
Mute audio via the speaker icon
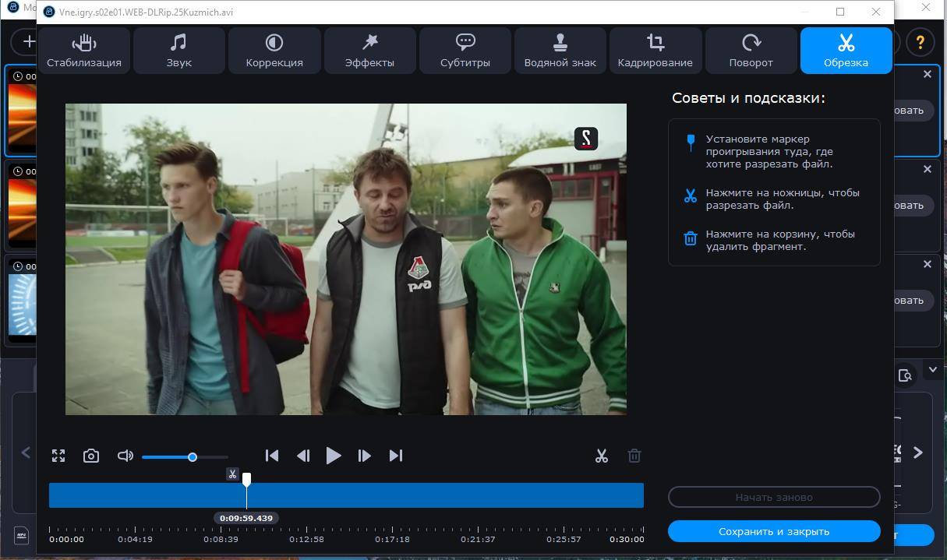tap(125, 456)
